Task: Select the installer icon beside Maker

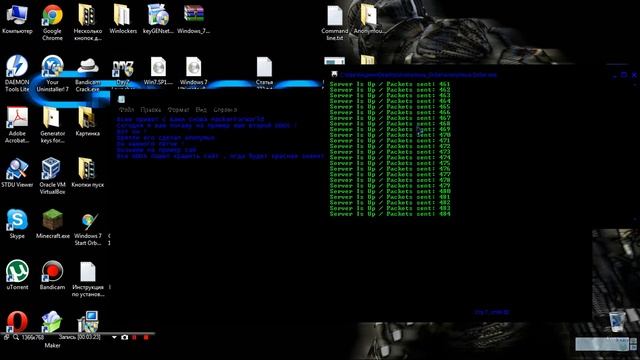Action: pos(87,322)
